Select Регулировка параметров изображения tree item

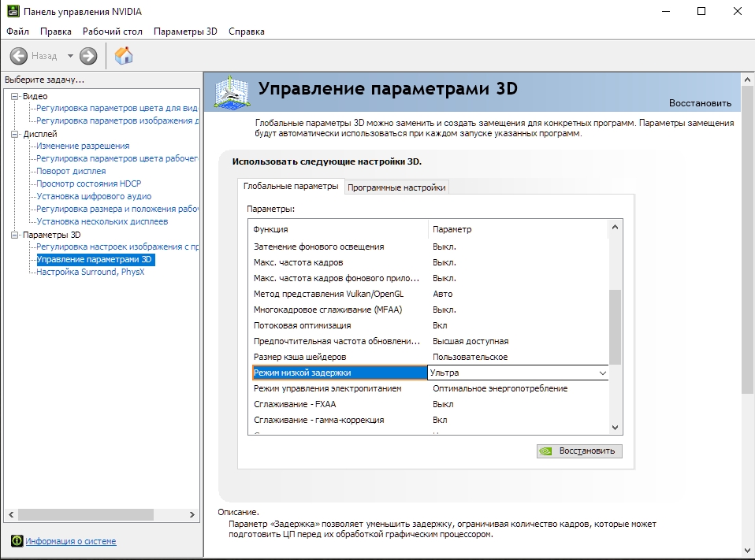(117, 121)
